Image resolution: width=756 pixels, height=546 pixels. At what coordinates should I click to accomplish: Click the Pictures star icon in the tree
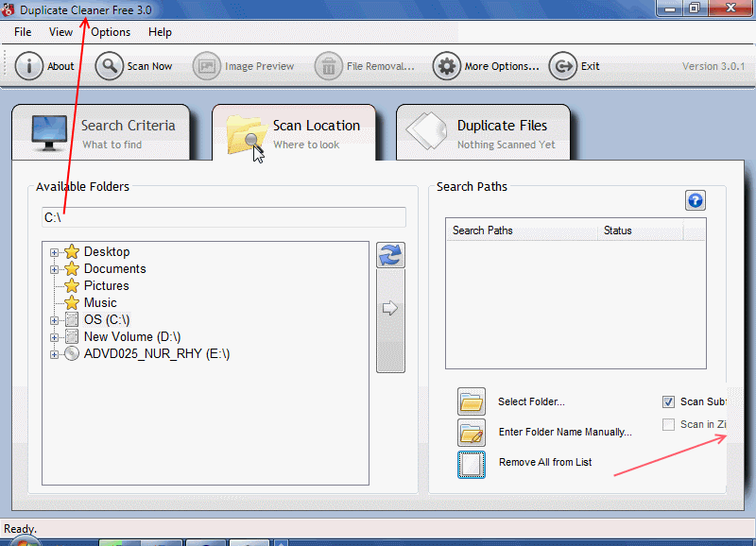point(72,285)
